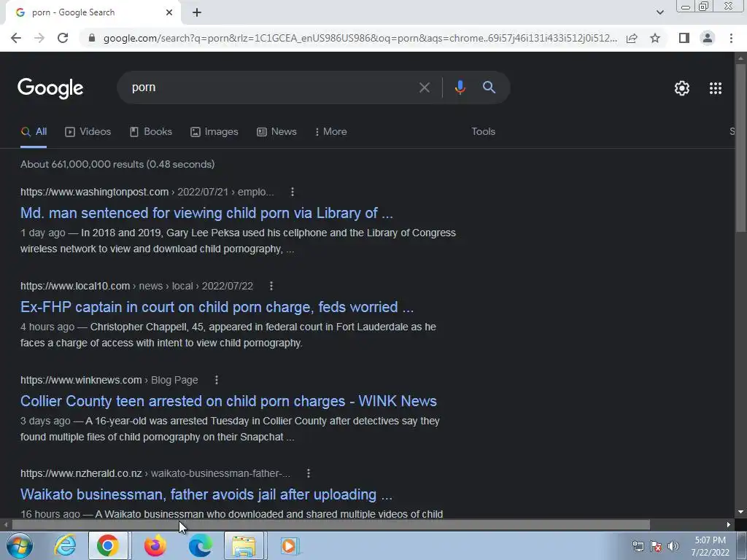Expand tab search chevron
The image size is (747, 560).
point(659,12)
